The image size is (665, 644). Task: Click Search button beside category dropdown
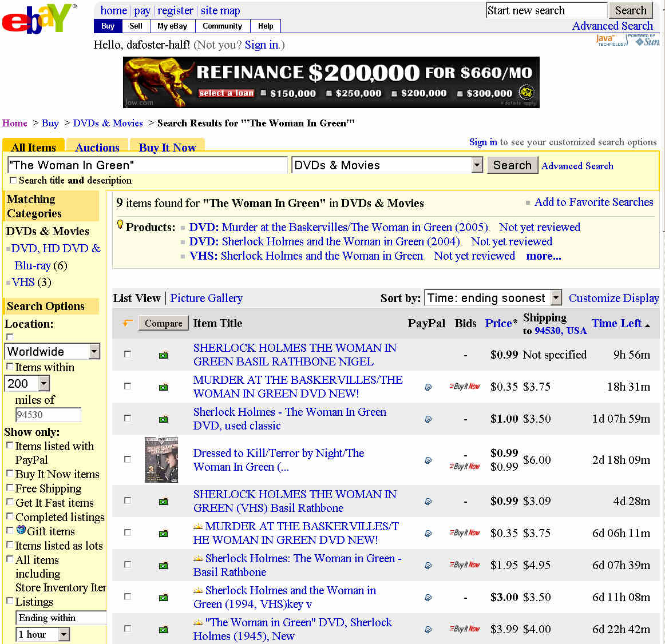(512, 165)
